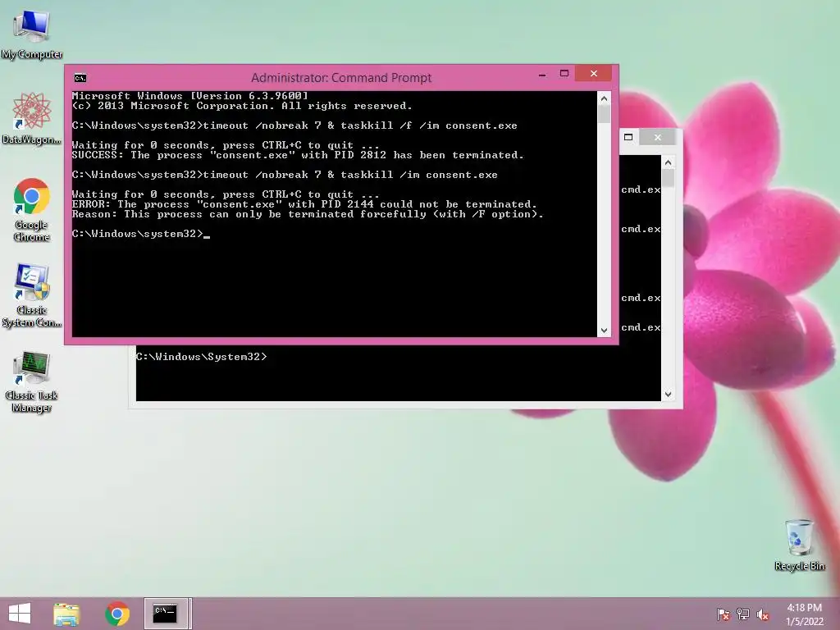The image size is (840, 630).
Task: Click the Microsoft Windows version line
Action: [190, 96]
